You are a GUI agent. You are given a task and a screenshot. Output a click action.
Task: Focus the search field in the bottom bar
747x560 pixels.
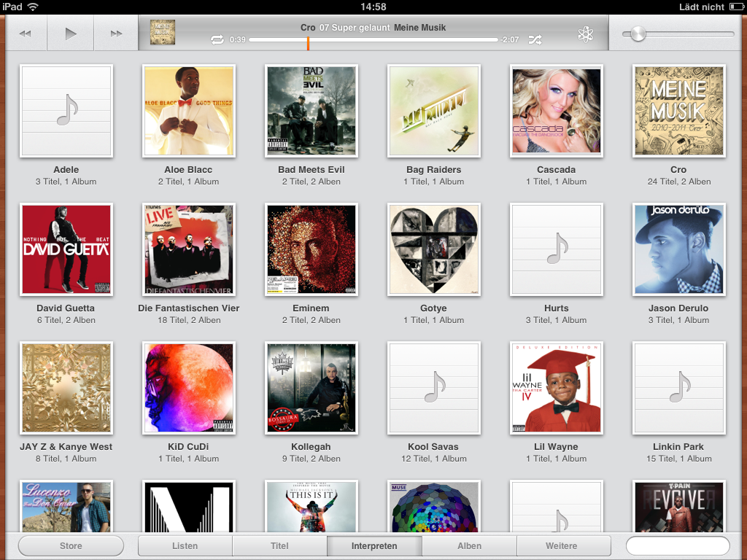click(678, 545)
